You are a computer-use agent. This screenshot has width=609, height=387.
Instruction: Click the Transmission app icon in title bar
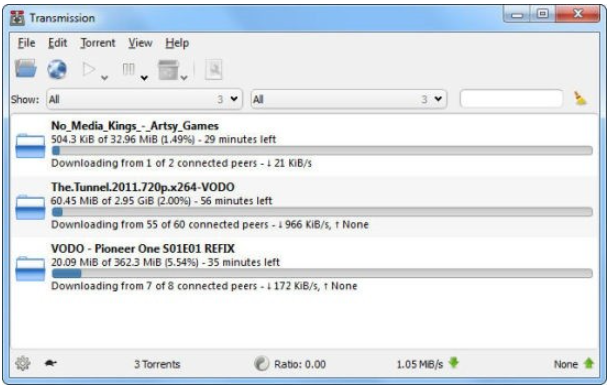point(17,18)
